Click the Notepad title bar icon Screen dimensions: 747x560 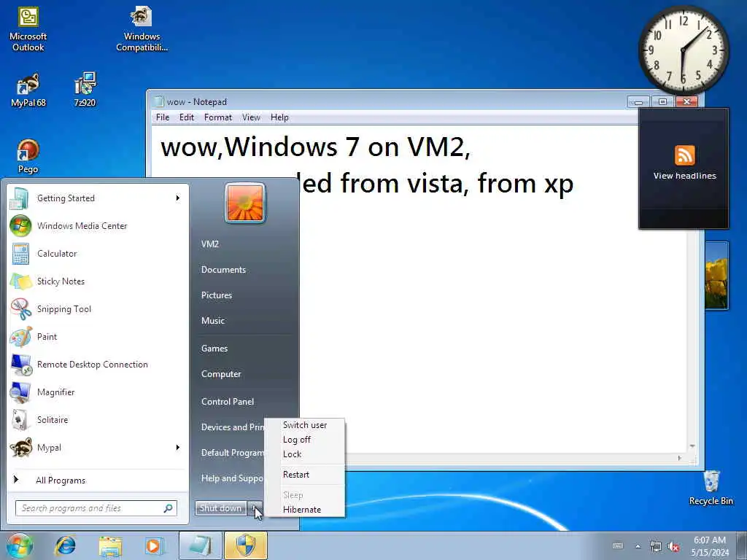click(158, 101)
